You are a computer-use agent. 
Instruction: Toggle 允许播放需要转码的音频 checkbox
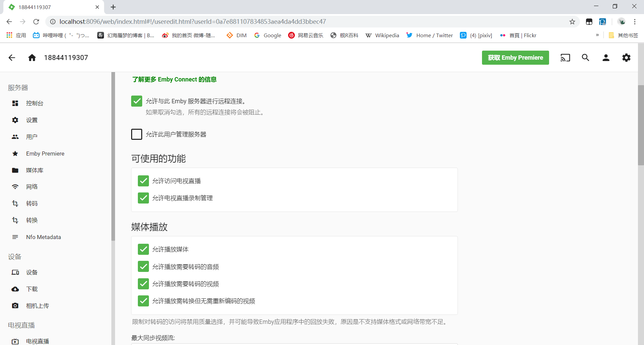pos(143,267)
